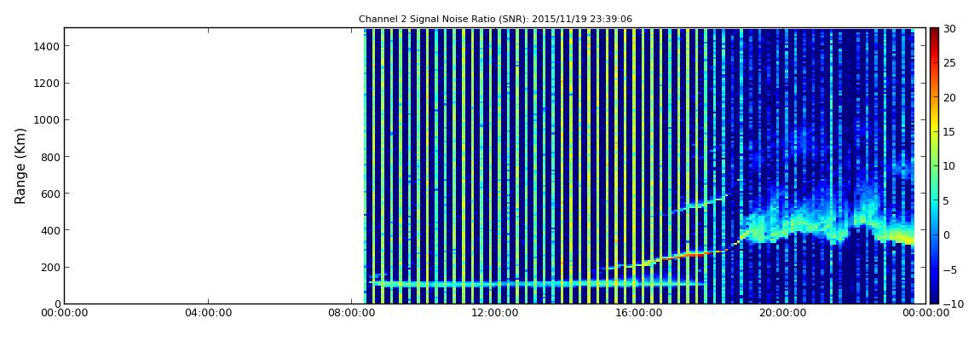The width and height of the screenshot is (980, 347).
Task: Click the SNR colorbar gradient strip
Action: pyautogui.click(x=934, y=165)
